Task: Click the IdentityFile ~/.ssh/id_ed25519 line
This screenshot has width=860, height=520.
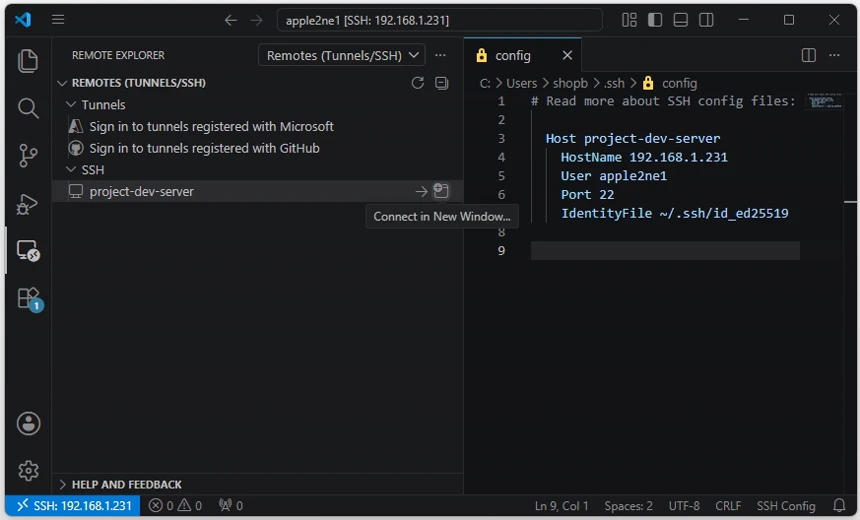Action: coord(674,213)
